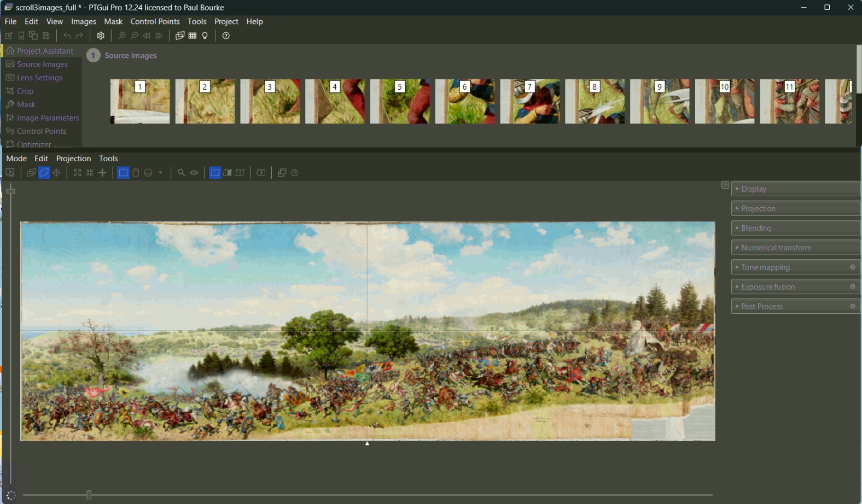Select the set center point crosshair icon
Screen dimensions: 862x504
point(56,173)
